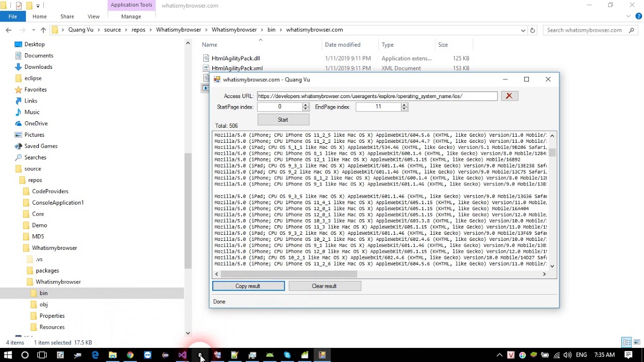Open the View ribbon tab

[94, 17]
